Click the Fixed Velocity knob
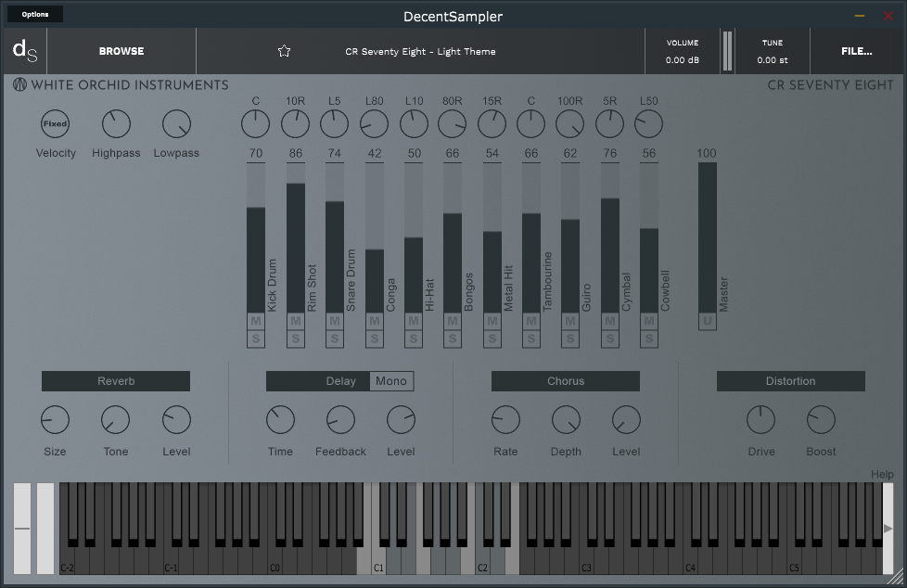Image resolution: width=907 pixels, height=588 pixels. point(55,124)
